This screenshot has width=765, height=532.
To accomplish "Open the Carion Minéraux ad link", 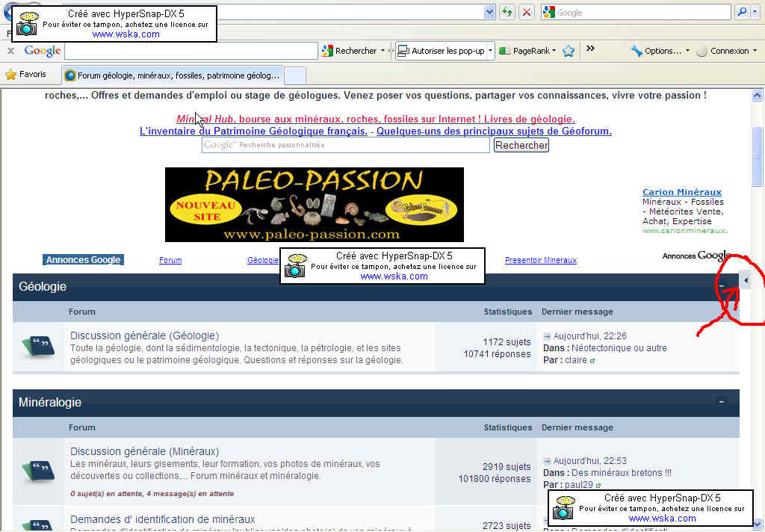I will pos(681,192).
